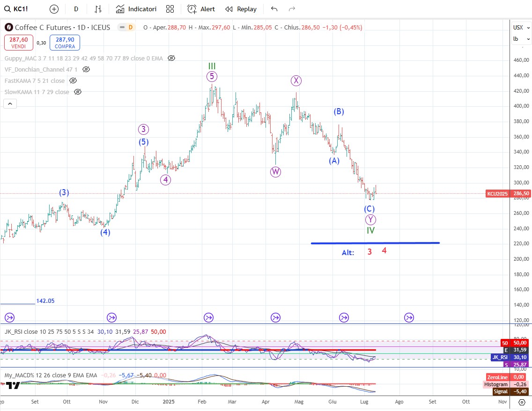Click the undo arrow
Screen dimensions: 532x411
[x=274, y=9]
